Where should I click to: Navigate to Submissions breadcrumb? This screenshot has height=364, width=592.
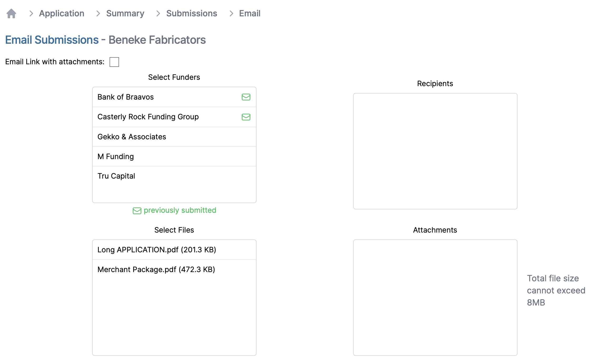pos(191,13)
